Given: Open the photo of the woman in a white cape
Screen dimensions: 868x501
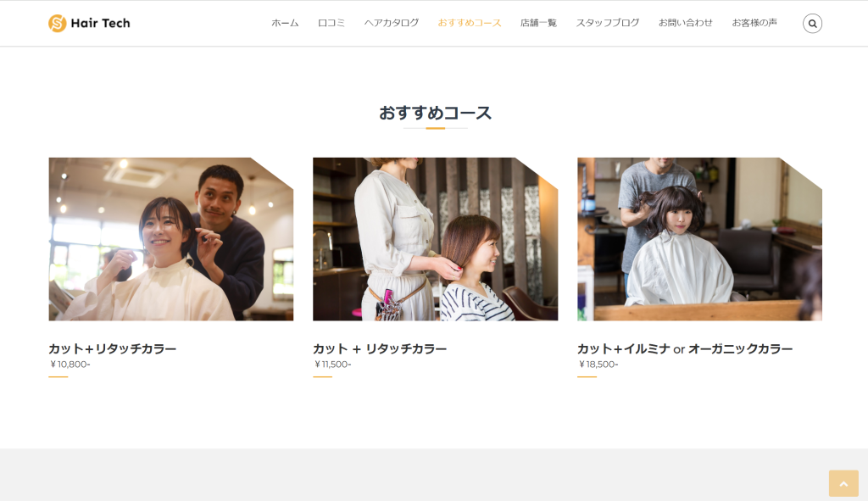Looking at the screenshot, I should point(699,239).
